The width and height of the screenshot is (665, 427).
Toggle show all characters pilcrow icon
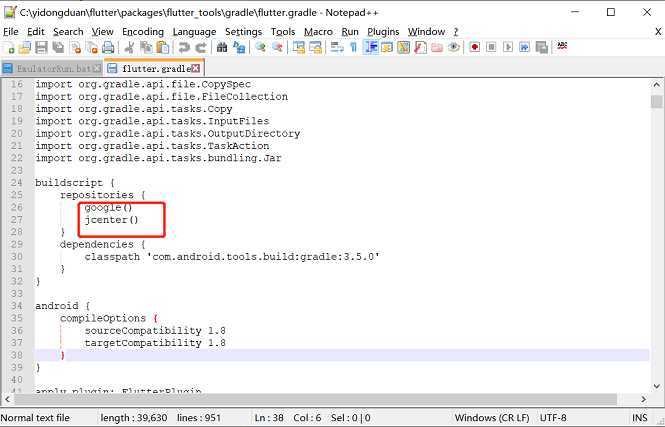click(x=353, y=47)
